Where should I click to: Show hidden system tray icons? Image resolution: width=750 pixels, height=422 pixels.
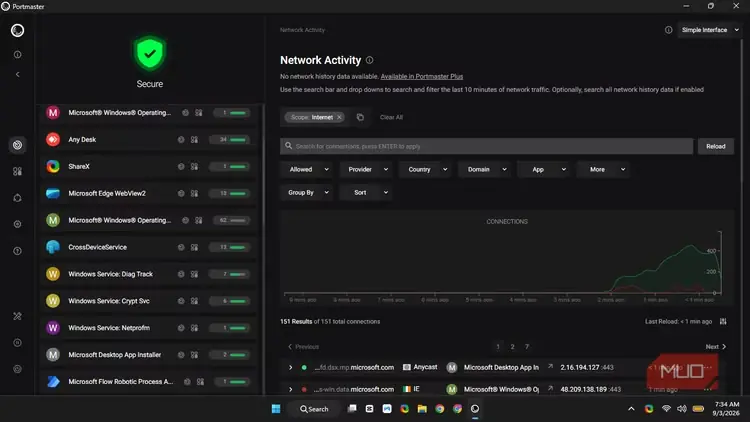[631, 409]
